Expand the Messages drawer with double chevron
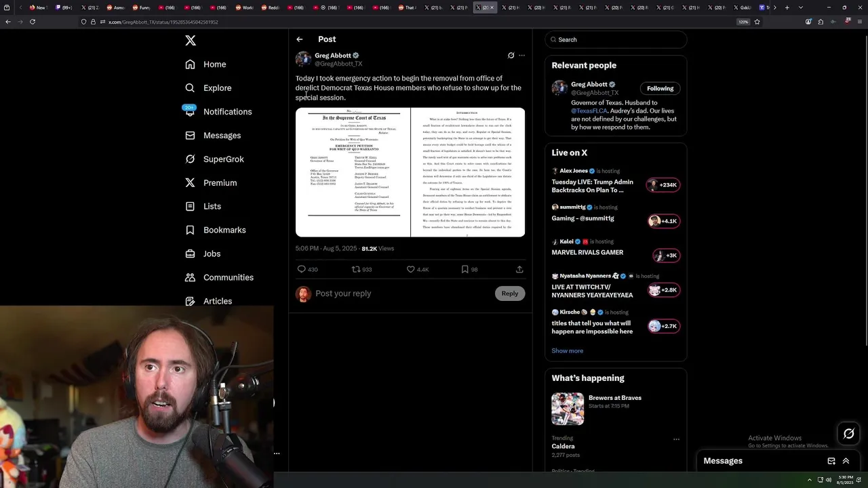 846,461
